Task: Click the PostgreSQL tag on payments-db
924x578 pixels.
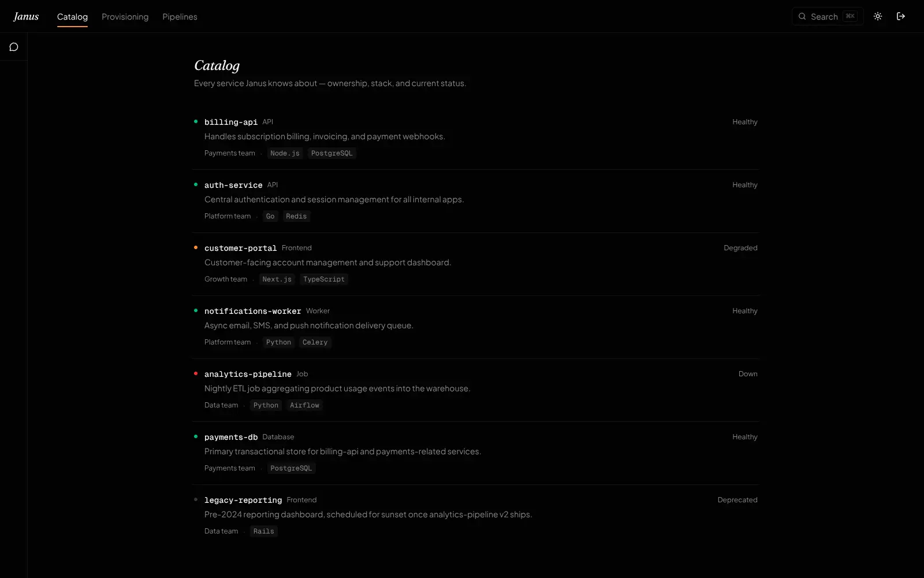Action: point(291,468)
